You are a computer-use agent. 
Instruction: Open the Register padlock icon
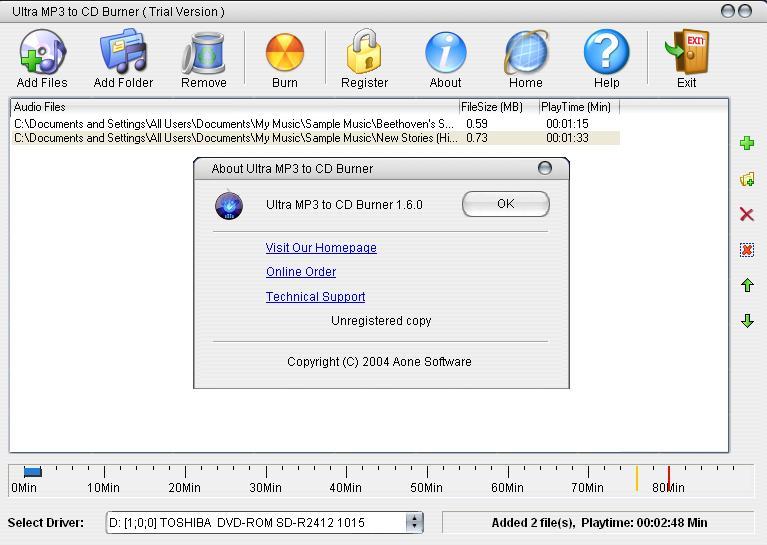(364, 51)
